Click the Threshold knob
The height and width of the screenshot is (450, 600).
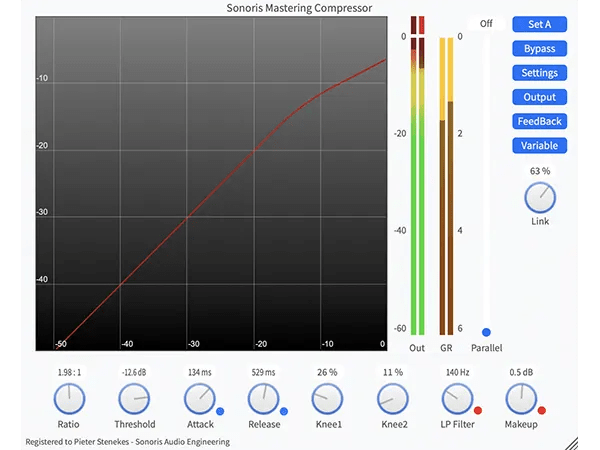tap(134, 399)
